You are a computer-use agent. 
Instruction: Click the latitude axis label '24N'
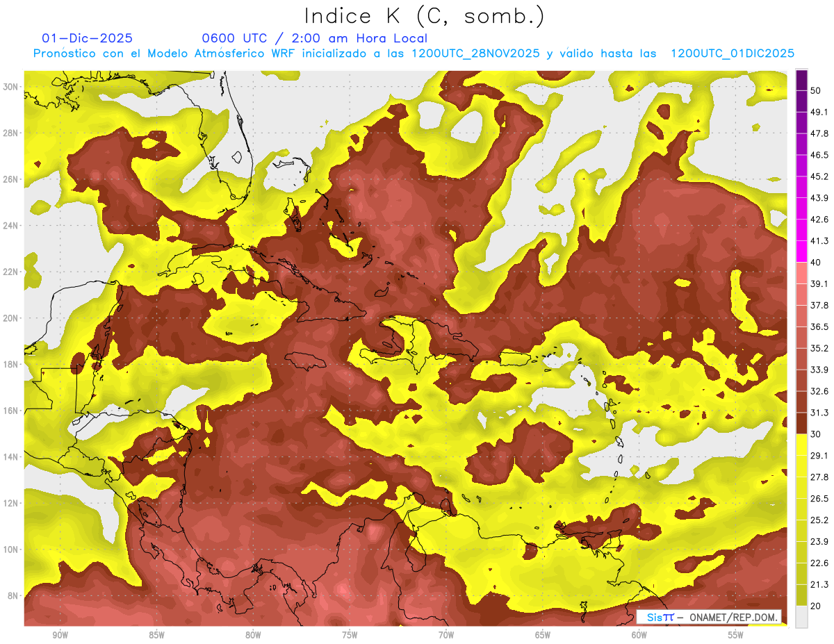(x=10, y=226)
